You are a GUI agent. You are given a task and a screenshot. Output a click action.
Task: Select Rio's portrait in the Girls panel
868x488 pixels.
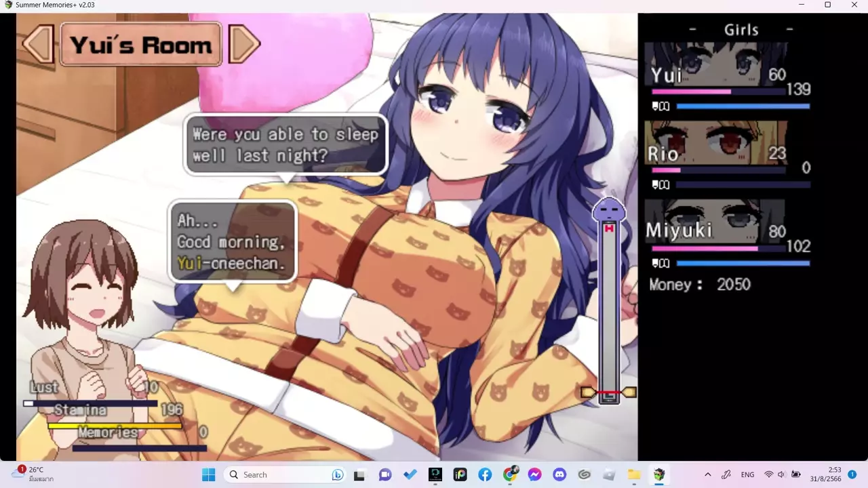click(715, 143)
